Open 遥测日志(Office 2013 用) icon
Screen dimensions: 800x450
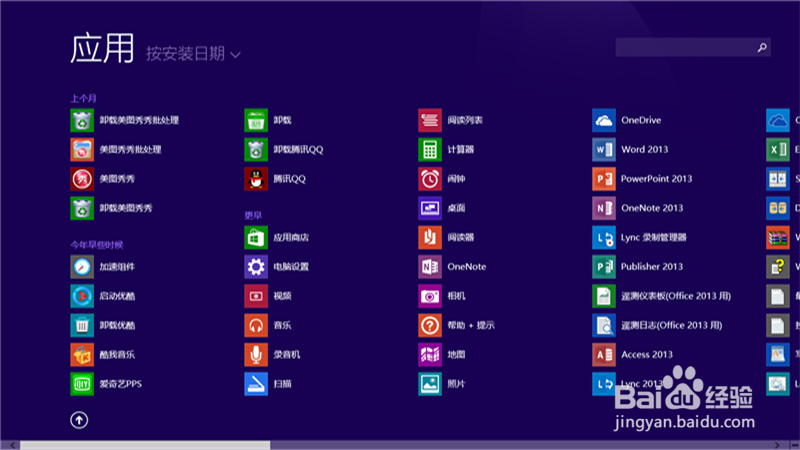pos(604,326)
